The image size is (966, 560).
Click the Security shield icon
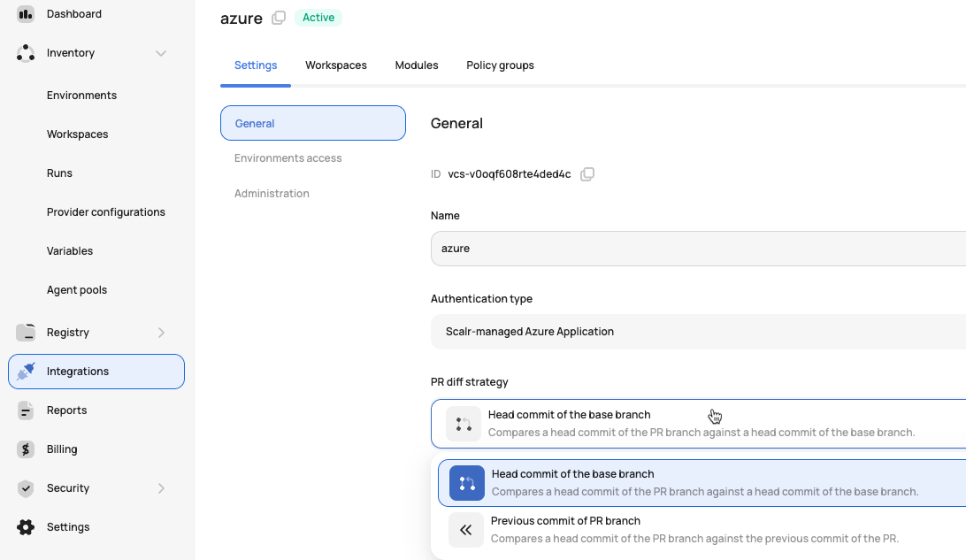[x=26, y=488]
